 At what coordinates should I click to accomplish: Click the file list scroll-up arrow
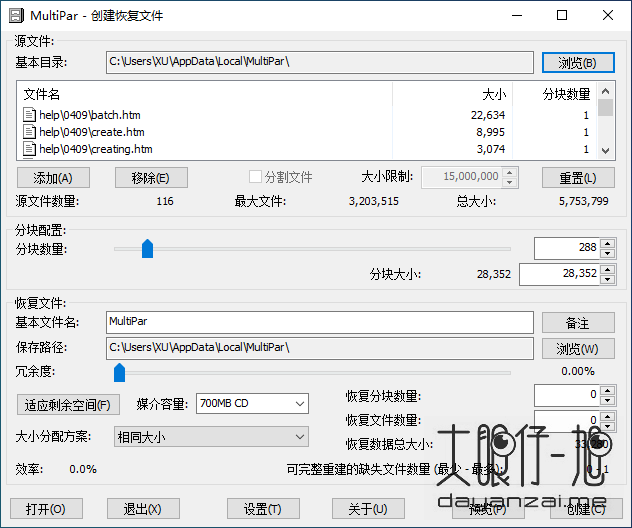(605, 91)
